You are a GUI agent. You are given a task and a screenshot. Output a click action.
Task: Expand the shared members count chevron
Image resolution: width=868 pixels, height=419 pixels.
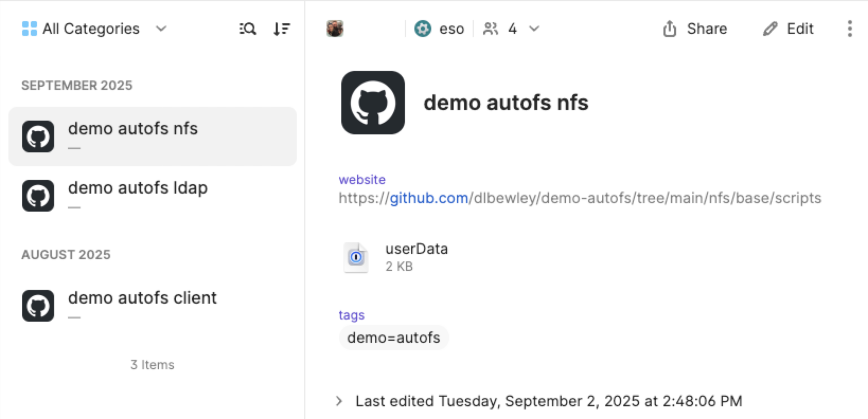coord(535,29)
